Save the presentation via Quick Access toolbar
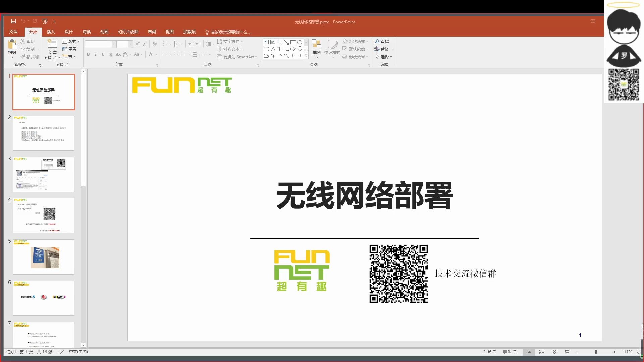The width and height of the screenshot is (644, 362). click(x=13, y=21)
